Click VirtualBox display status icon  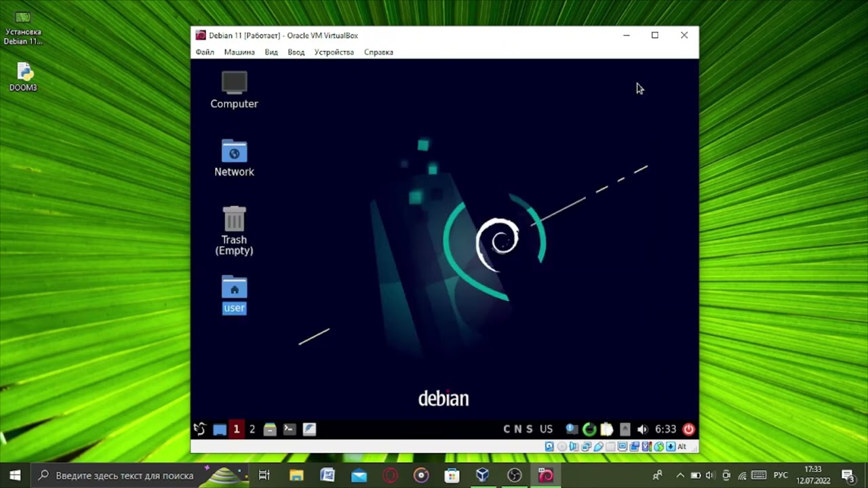[x=623, y=447]
